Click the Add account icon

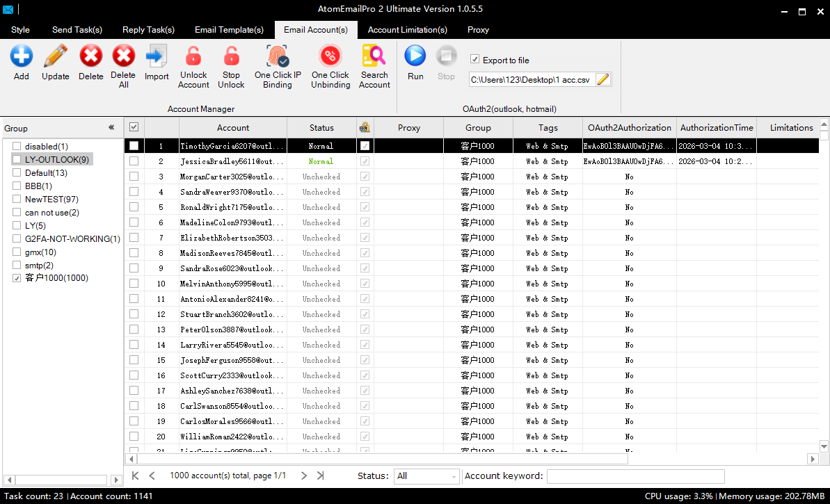(x=22, y=56)
